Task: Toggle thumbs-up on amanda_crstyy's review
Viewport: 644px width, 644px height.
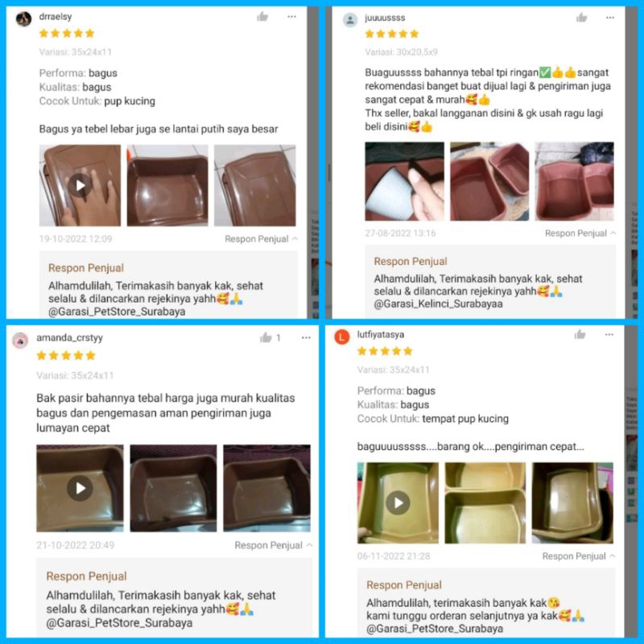Action: [x=266, y=337]
